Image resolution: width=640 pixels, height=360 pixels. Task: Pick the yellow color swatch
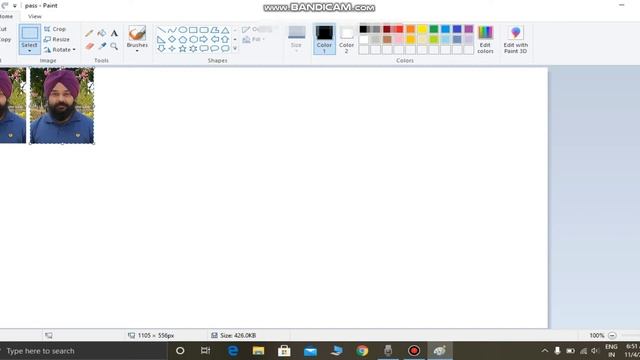click(422, 29)
